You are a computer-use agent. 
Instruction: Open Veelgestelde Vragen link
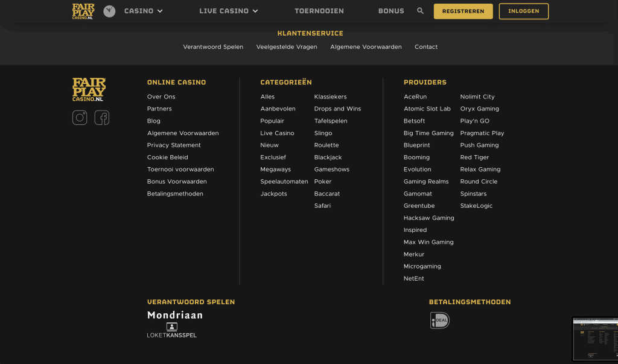click(287, 47)
